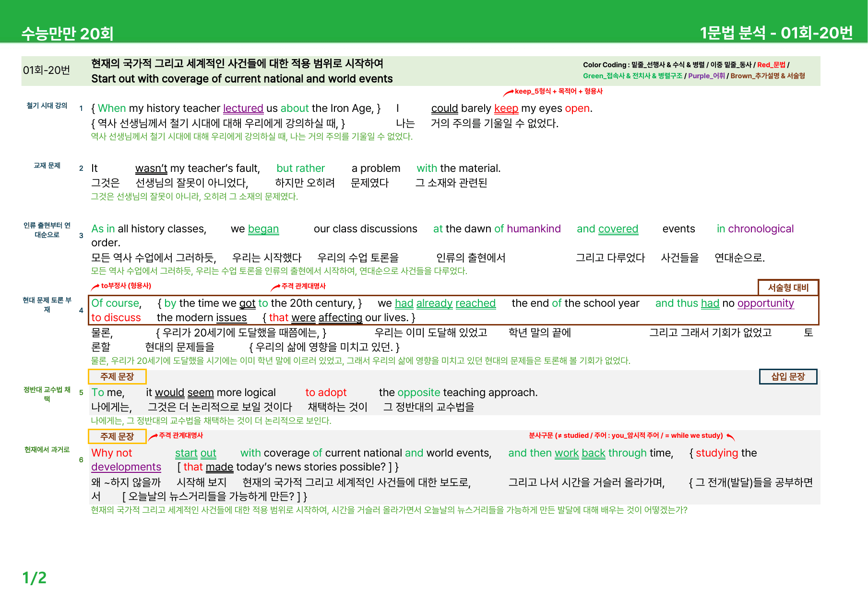Click the green word 'When' in sentence 1
Viewport: 868px width, 614px height.
click(112, 108)
